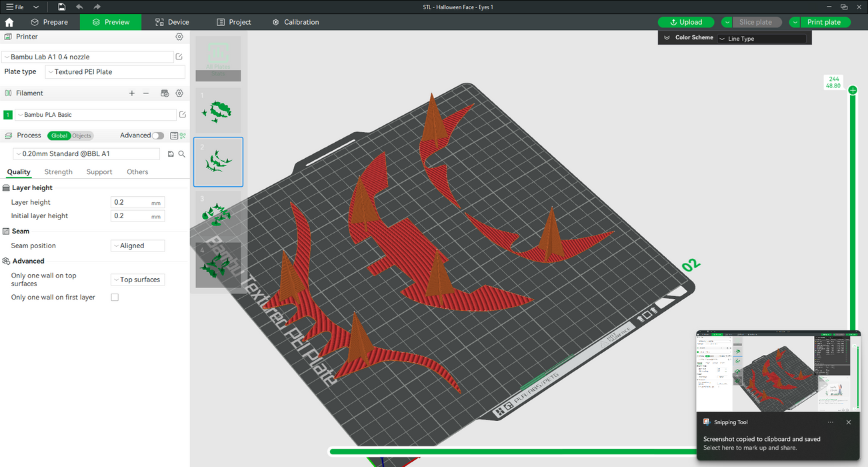Edit the Bambu PLA Basic preset
The height and width of the screenshot is (467, 868).
[x=182, y=115]
